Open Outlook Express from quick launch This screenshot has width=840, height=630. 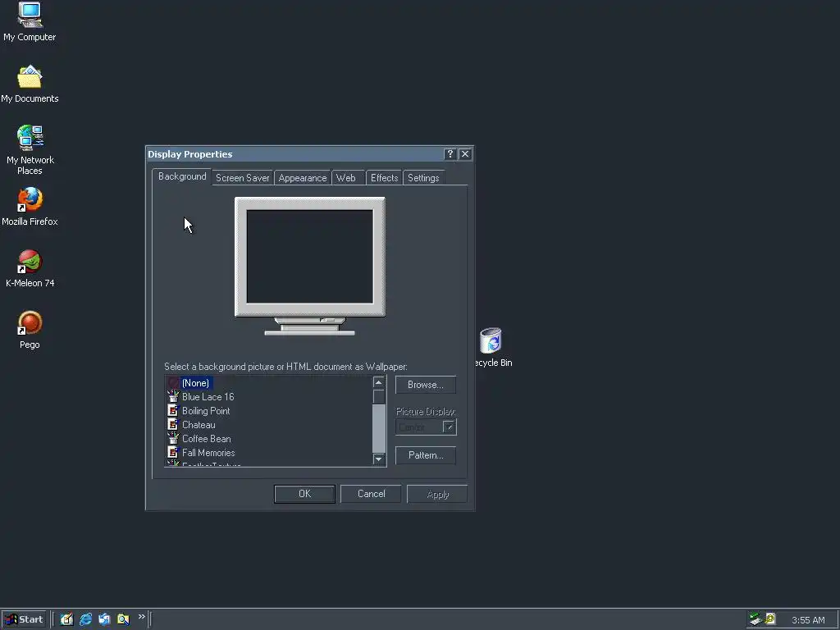(x=104, y=619)
